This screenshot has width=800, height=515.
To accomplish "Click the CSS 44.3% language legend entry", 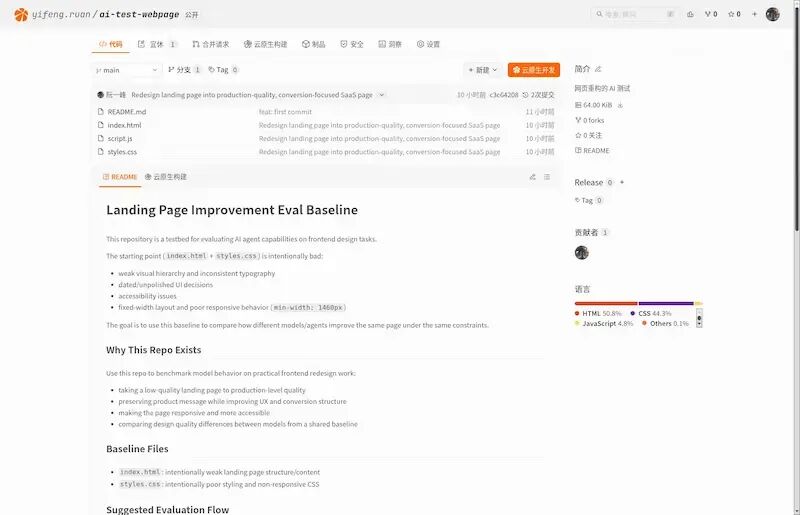I will click(651, 313).
